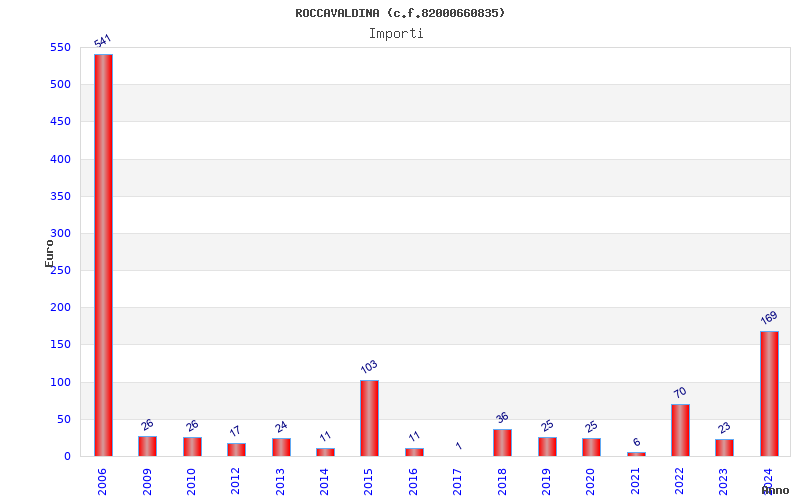This screenshot has height=500, width=800.
Task: Click the 0 y-axis tick label
Action: 67,457
